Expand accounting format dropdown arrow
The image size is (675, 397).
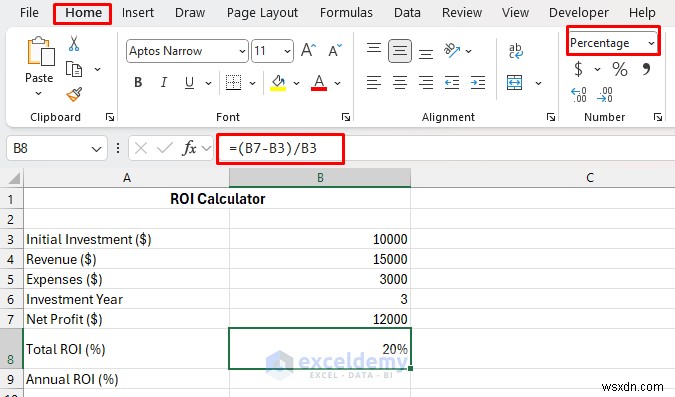[597, 69]
